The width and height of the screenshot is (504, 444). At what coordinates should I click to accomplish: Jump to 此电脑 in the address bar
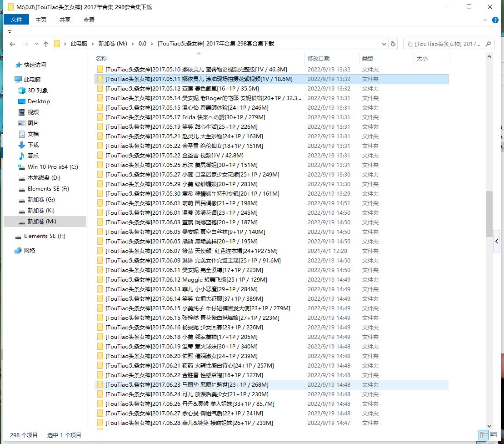point(79,44)
